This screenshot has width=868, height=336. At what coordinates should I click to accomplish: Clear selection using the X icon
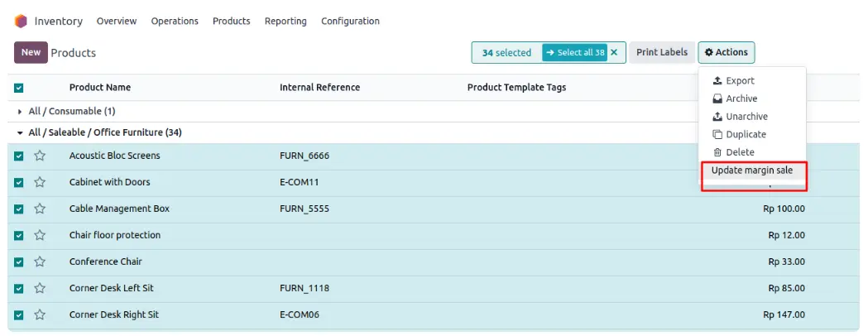pyautogui.click(x=614, y=53)
